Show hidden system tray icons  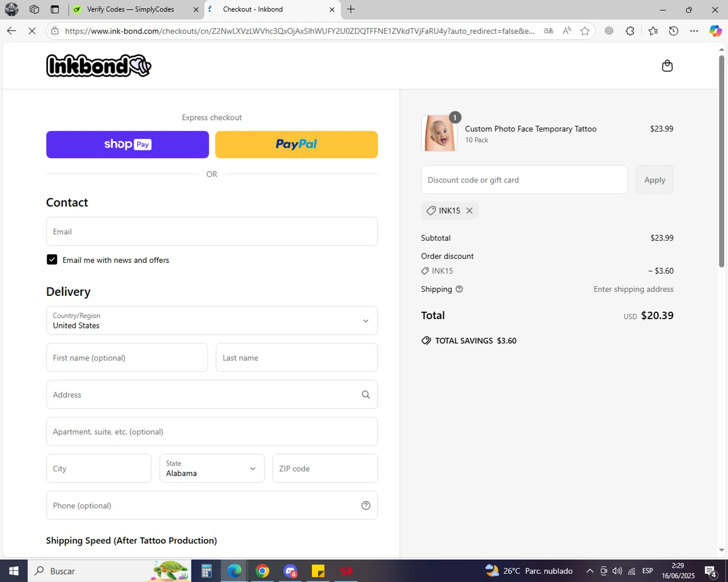click(590, 571)
